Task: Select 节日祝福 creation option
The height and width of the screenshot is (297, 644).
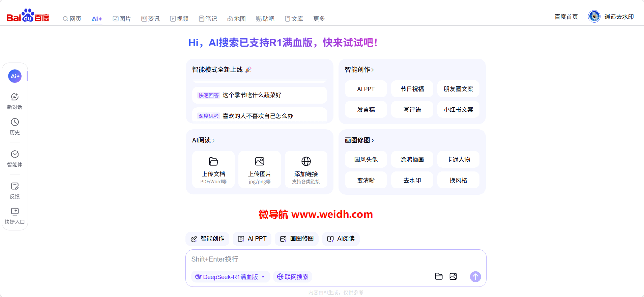Action: (412, 89)
